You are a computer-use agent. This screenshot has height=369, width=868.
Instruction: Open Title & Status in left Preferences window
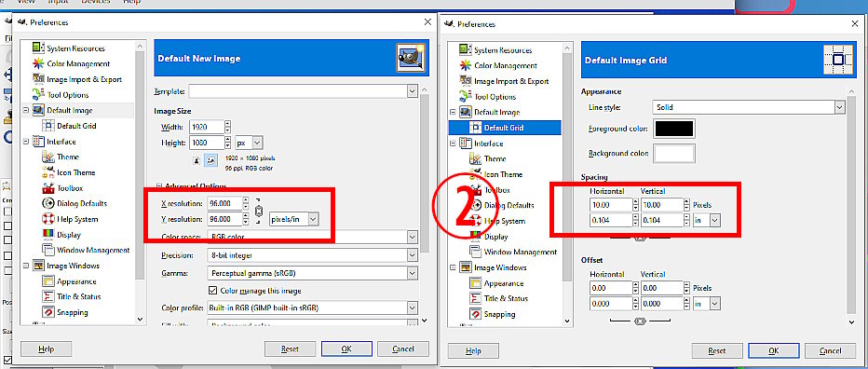click(78, 296)
